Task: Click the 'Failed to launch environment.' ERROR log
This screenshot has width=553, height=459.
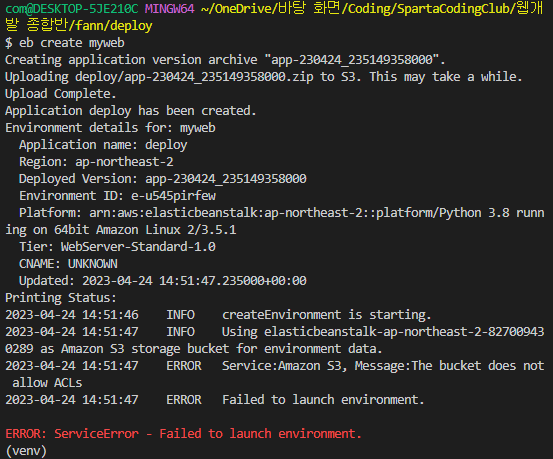Action: pyautogui.click(x=215, y=399)
